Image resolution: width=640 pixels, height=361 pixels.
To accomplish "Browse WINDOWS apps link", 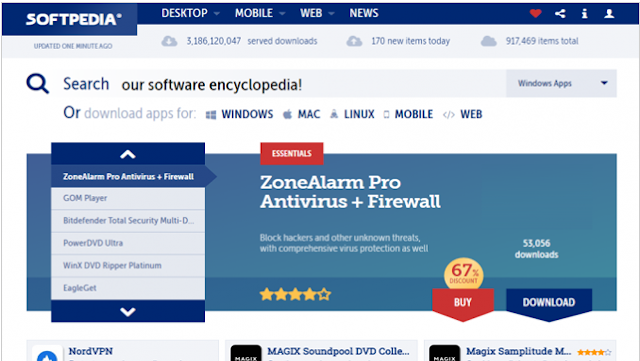I will [247, 114].
